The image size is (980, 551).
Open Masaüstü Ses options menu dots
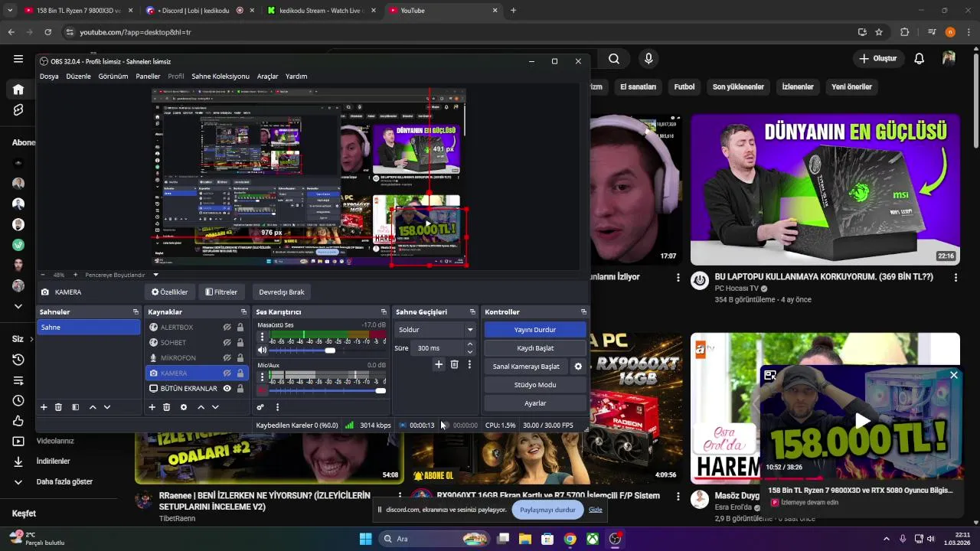tap(262, 337)
